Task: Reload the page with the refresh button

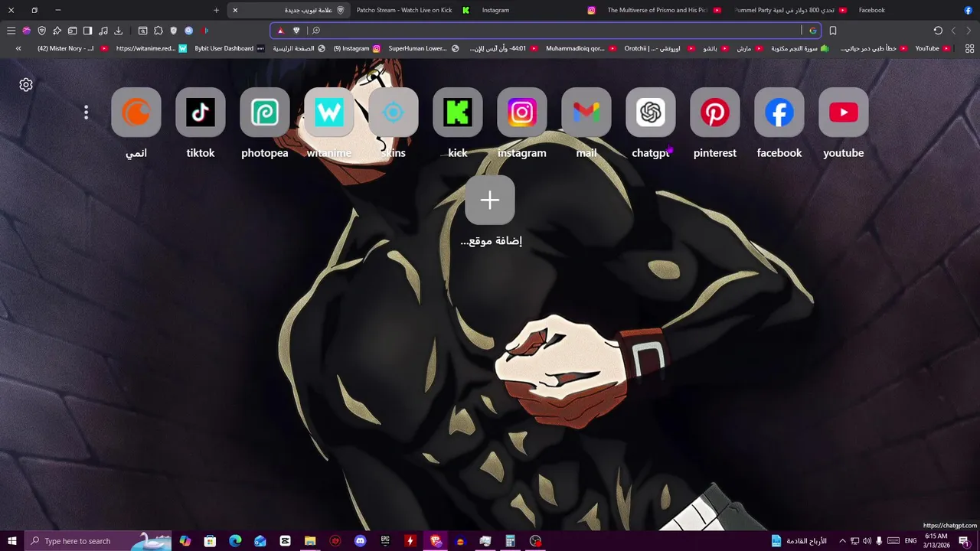Action: tap(938, 31)
